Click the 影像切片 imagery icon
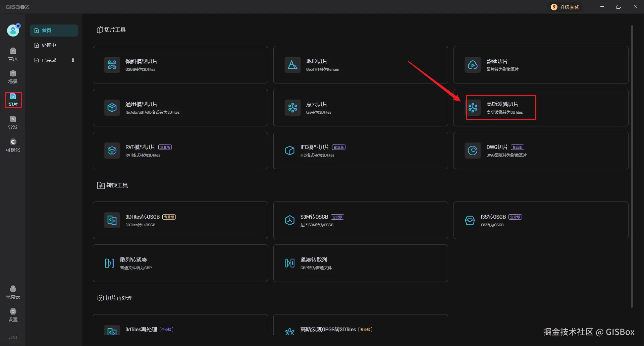Screen dimensions: 644x346 click(x=473, y=65)
